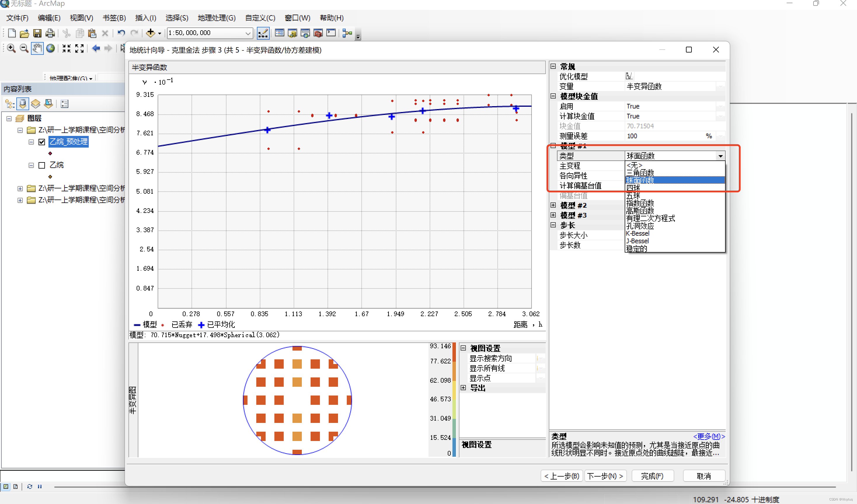Open the 帮助(H) menu
Screen dimensions: 857x504
coord(332,18)
